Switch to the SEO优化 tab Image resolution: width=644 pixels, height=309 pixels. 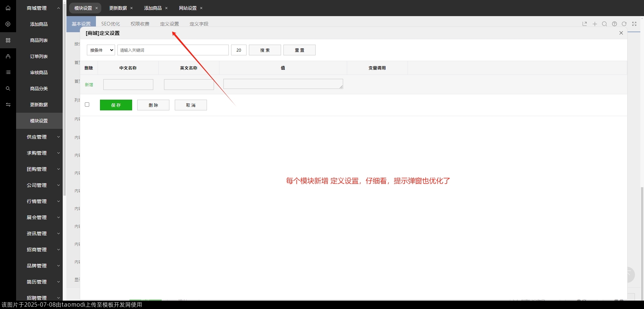pos(111,24)
